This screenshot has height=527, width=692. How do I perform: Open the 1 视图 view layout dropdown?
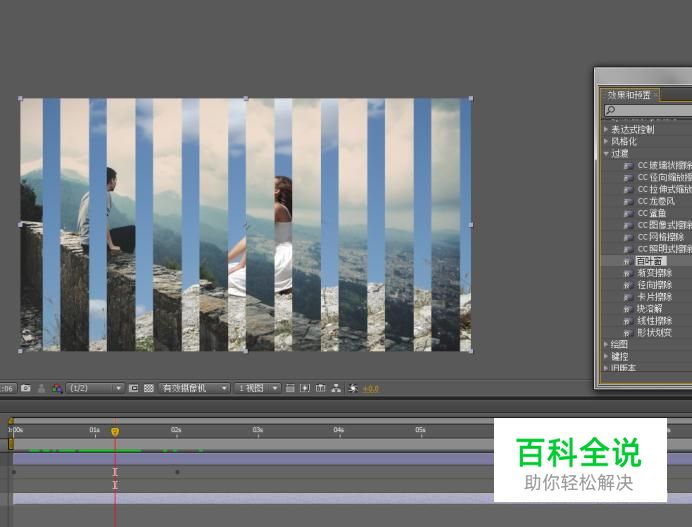pos(257,388)
